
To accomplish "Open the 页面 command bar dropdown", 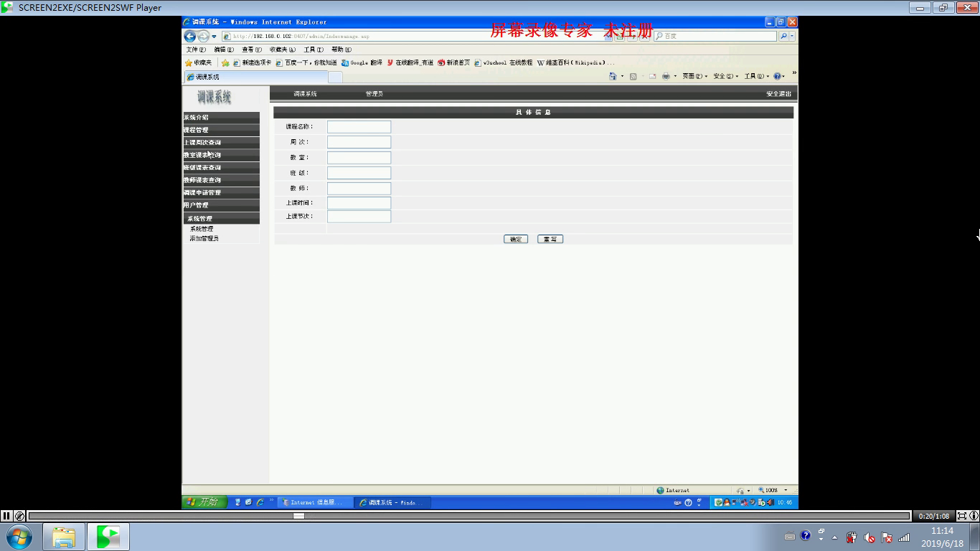I will point(694,76).
